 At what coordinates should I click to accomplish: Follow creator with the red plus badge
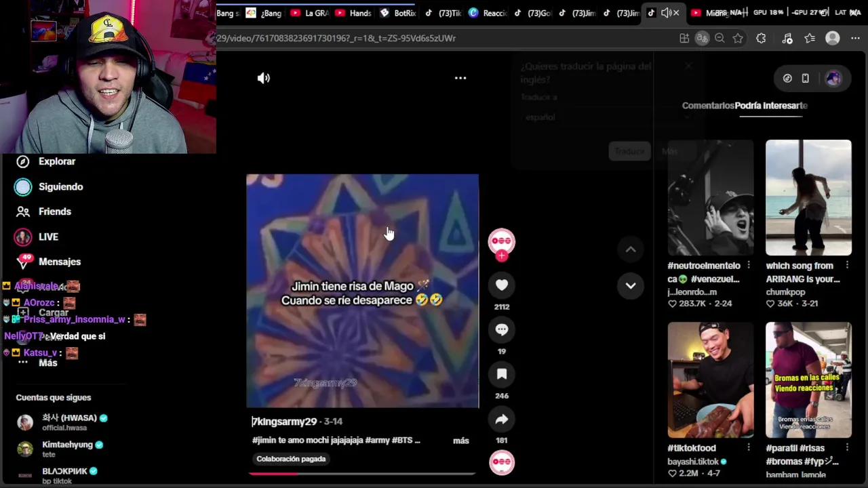tap(502, 256)
